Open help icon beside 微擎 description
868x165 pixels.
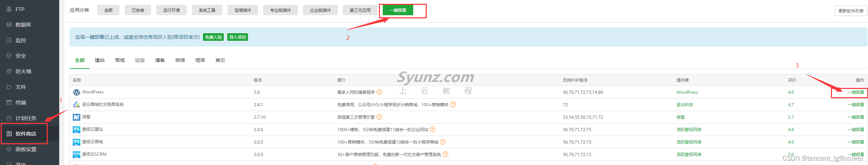[x=379, y=117]
